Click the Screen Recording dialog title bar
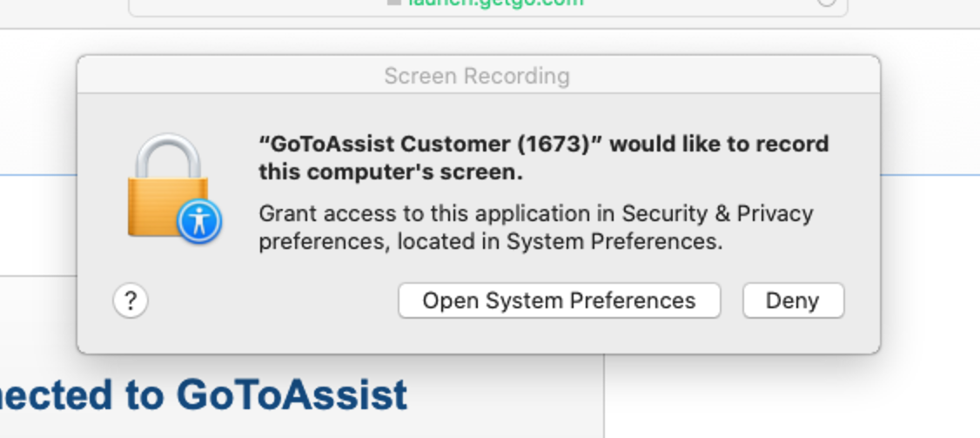The width and height of the screenshot is (980, 438). point(479,76)
